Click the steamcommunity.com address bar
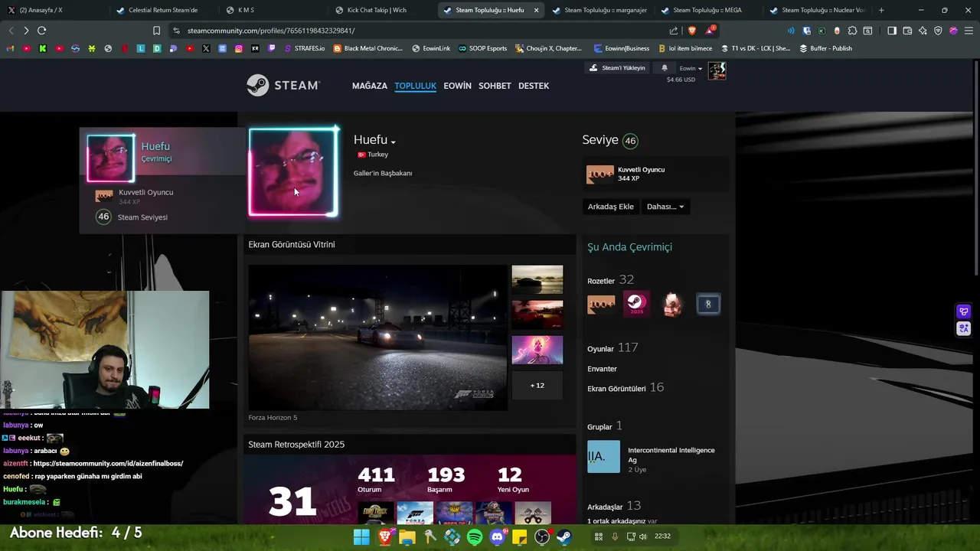Screen dimensions: 980x551 click(417, 31)
